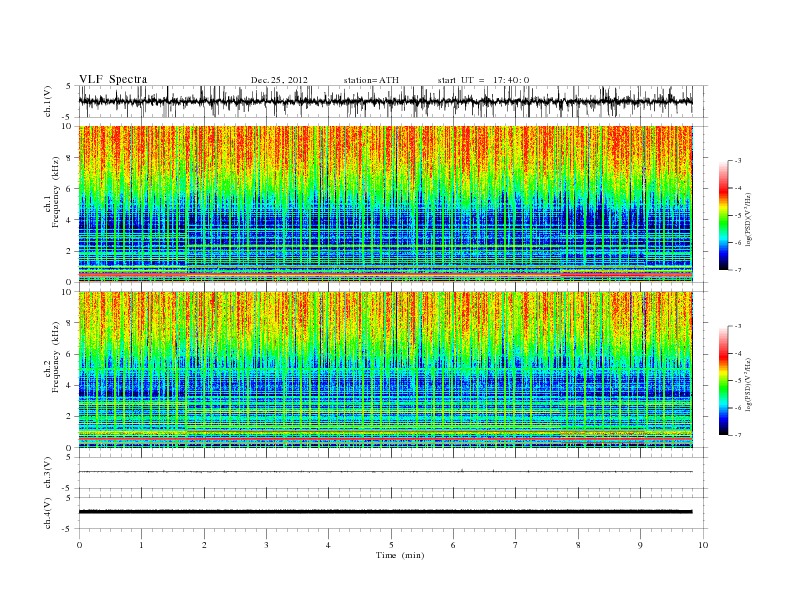Click the 'ch.1(V)' waveform axis label
Viewport: 792px width, 612px height.
(48, 101)
